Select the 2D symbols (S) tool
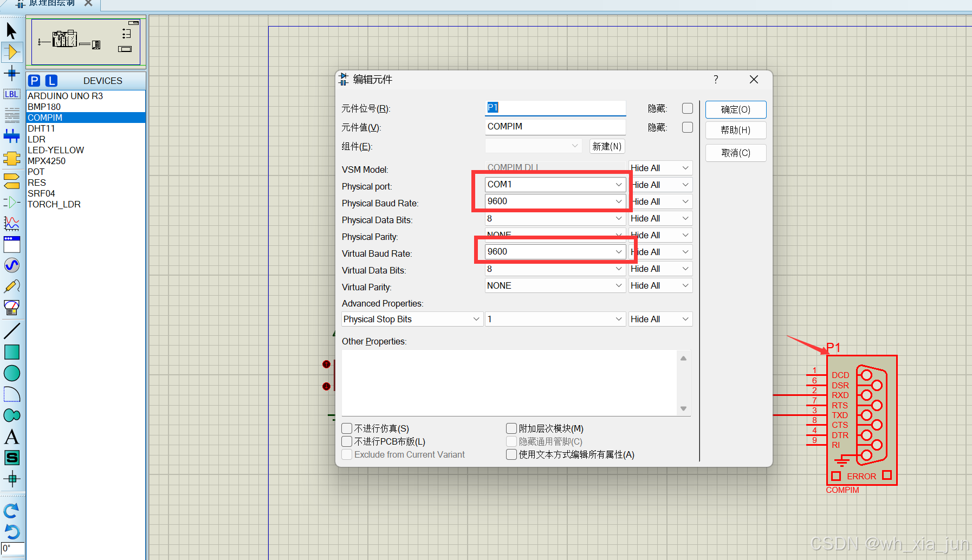This screenshot has height=560, width=972. coord(11,458)
